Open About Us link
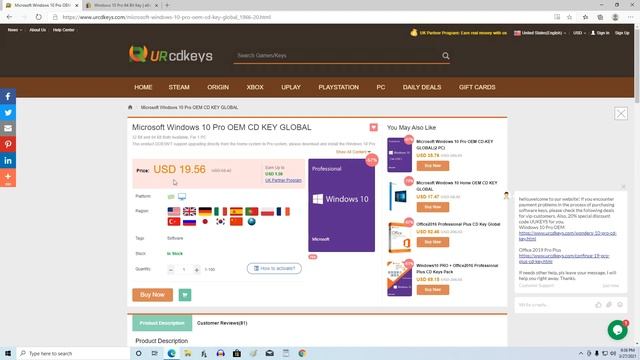The height and width of the screenshot is (360, 640). click(x=38, y=30)
